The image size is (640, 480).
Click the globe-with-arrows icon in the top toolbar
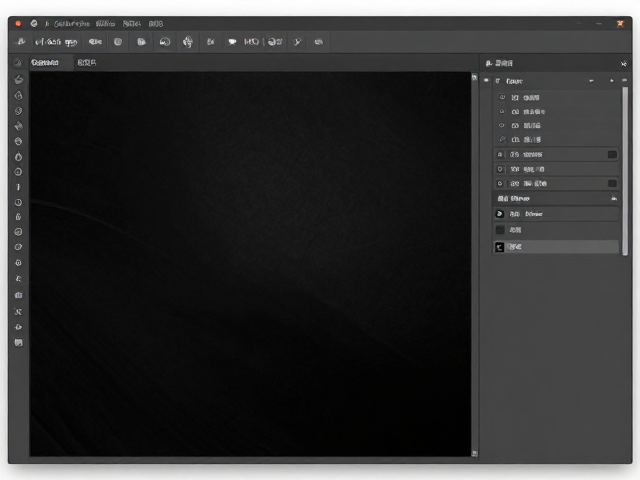pyautogui.click(x=188, y=42)
